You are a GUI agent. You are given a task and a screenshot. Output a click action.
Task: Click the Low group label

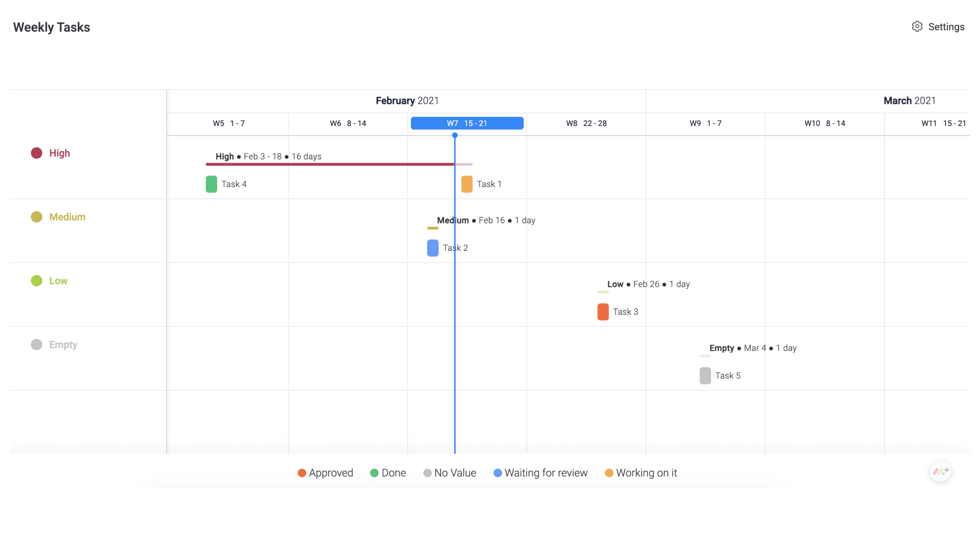58,281
